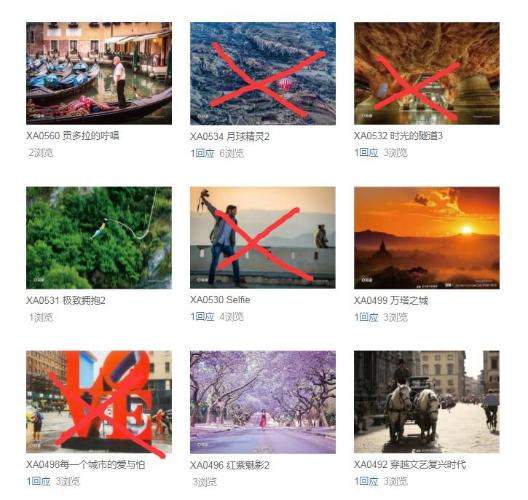Click the title XA0560 贡多拉的吟唱
528x500 pixels.
click(73, 136)
